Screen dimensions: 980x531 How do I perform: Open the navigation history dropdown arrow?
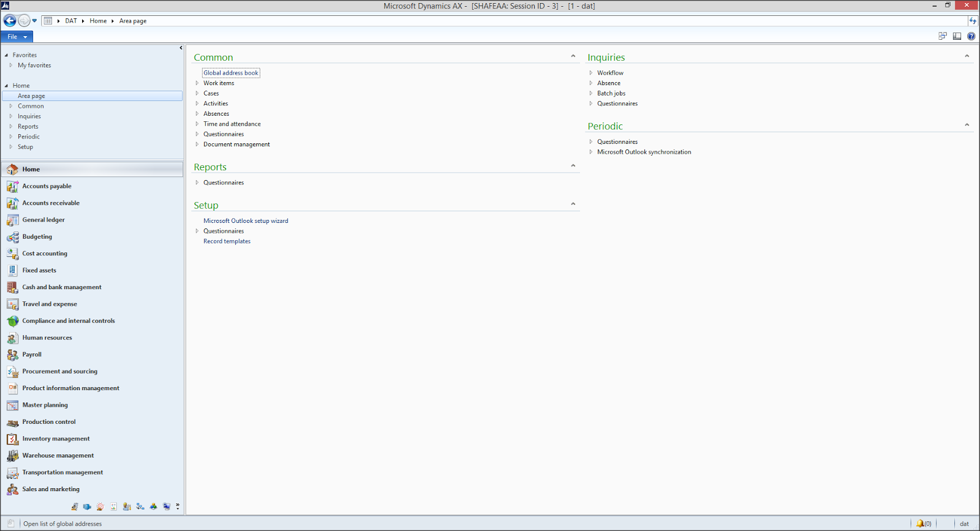click(34, 21)
